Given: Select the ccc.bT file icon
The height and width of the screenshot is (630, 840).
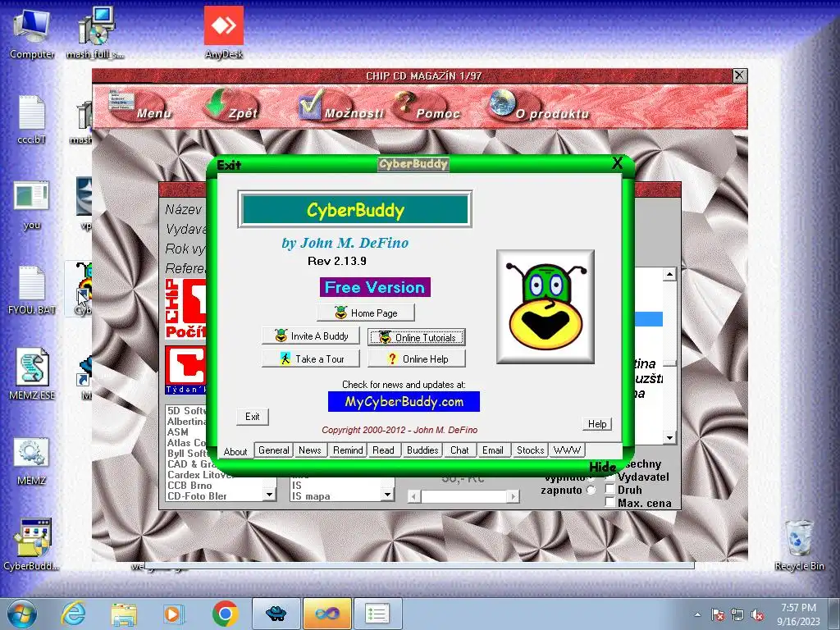Looking at the screenshot, I should (32, 120).
